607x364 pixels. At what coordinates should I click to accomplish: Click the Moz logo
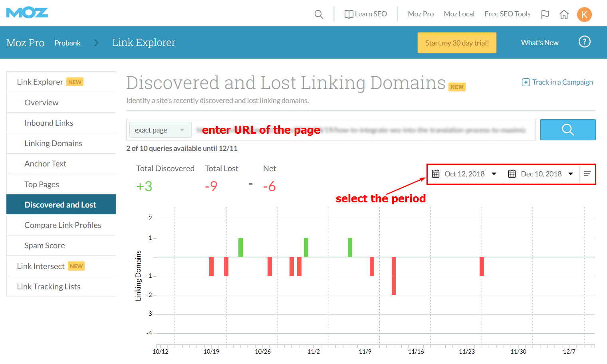click(27, 12)
